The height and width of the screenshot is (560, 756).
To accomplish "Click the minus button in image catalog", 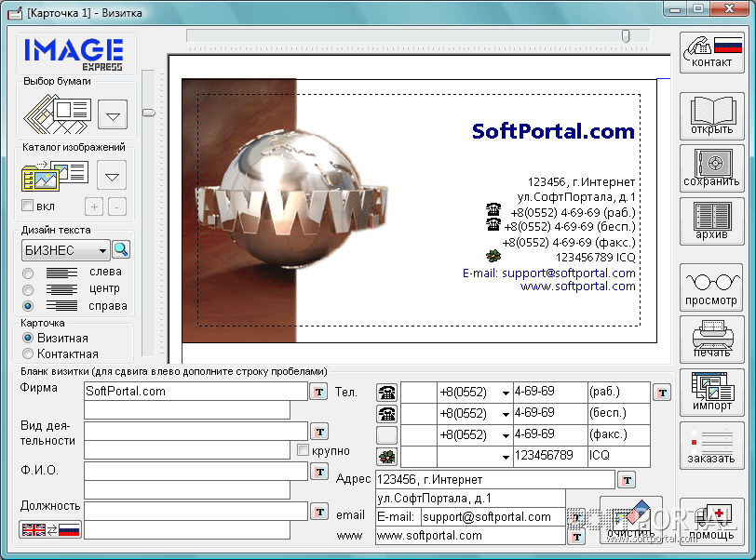I will point(116,207).
